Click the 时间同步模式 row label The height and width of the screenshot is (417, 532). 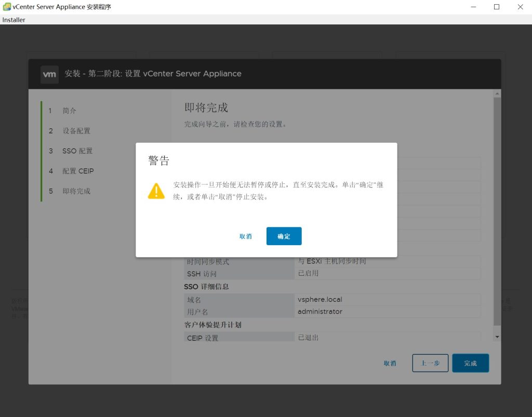(x=208, y=261)
